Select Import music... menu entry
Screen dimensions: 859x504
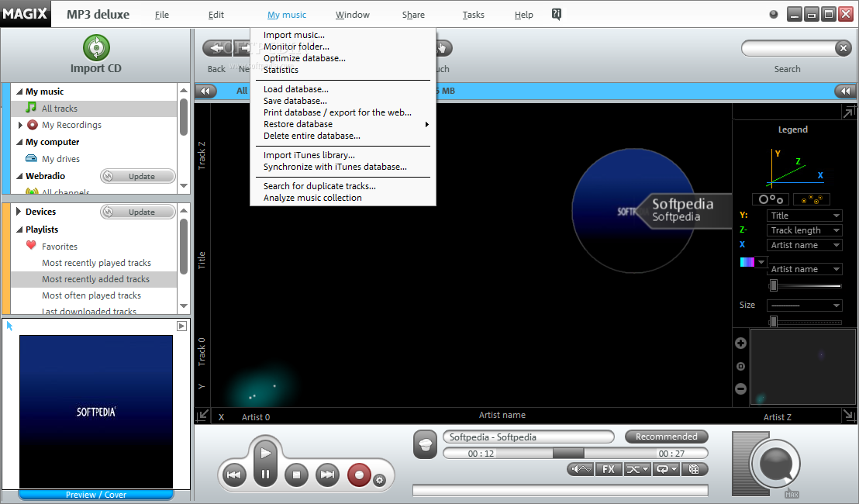[294, 35]
